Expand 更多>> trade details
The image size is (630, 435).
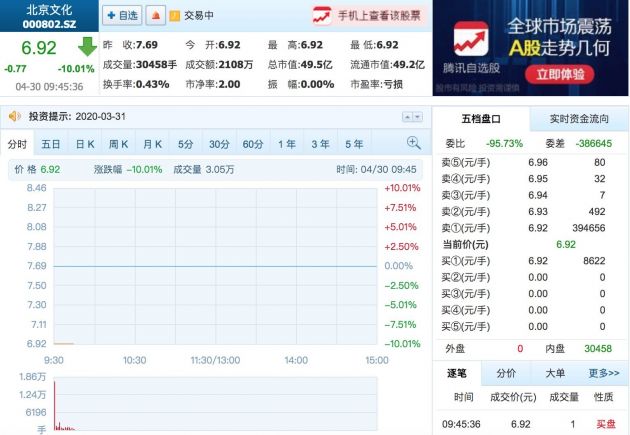pos(603,373)
